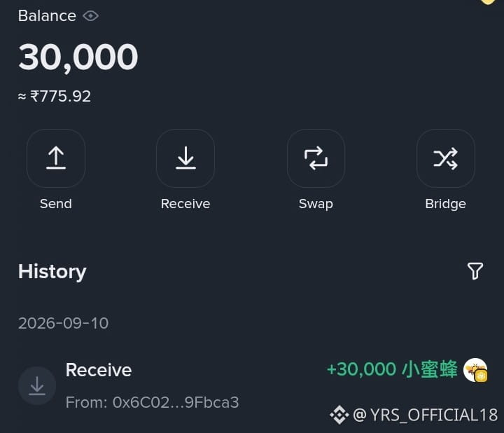Click the 30,000 balance amount

[78, 57]
